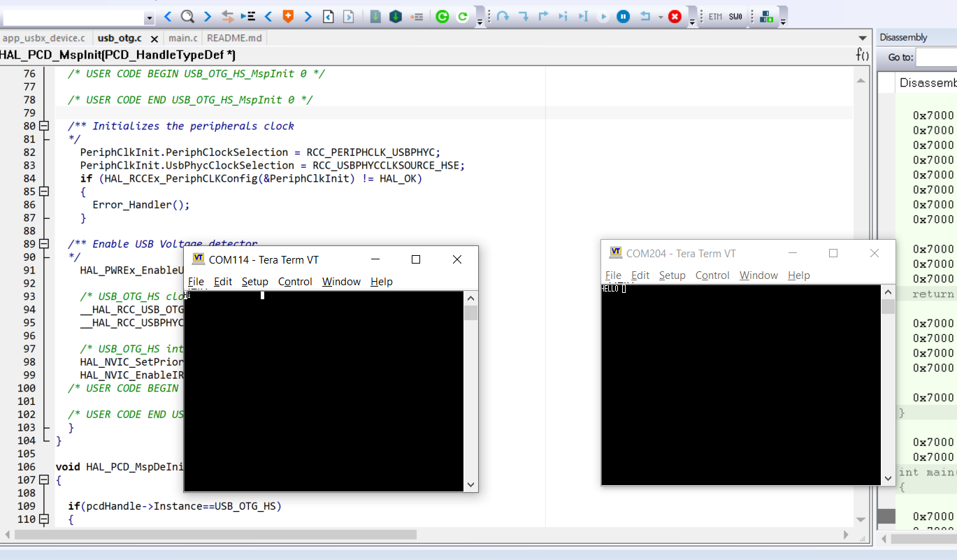The image size is (957, 560).
Task: Open the search box dropdown arrow
Action: (x=148, y=16)
